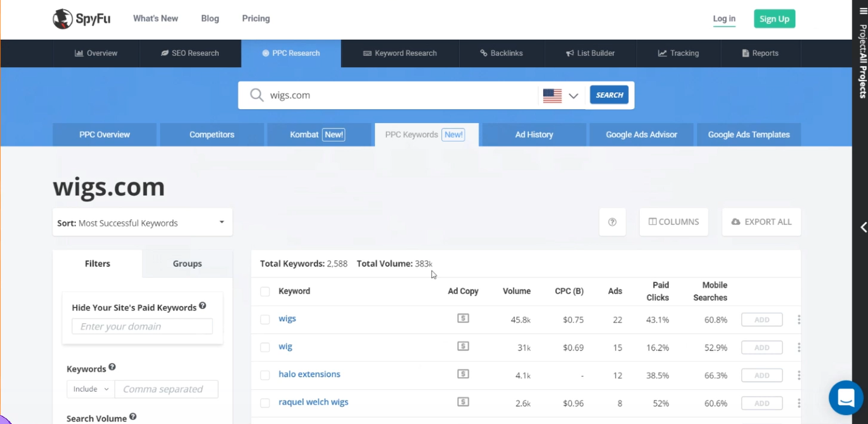This screenshot has width=868, height=424.
Task: Expand the Include keywords dropdown
Action: [x=91, y=389]
